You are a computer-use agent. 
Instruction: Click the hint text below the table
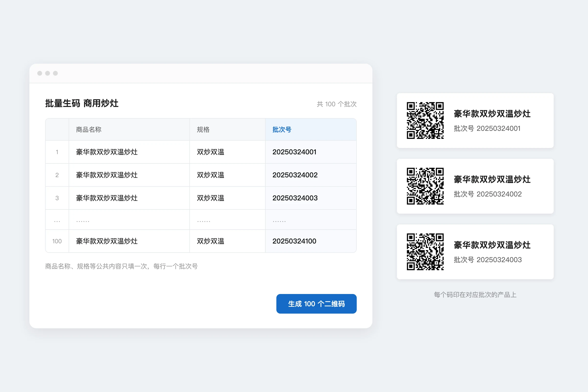(x=122, y=266)
